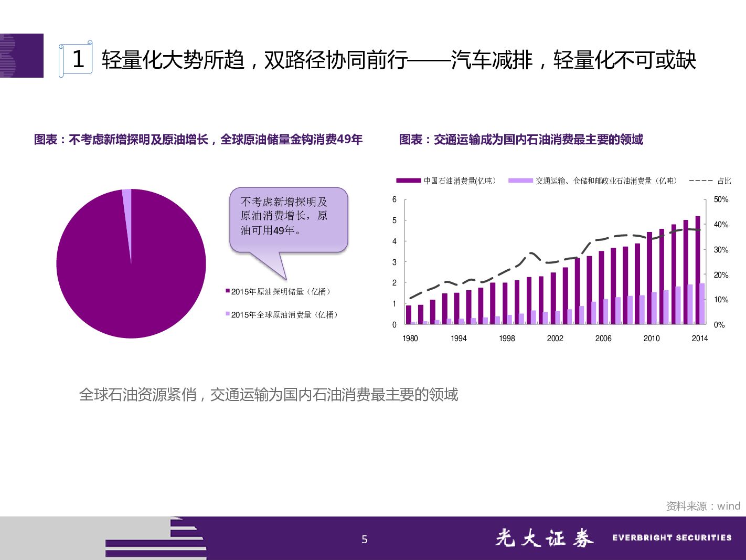
Task: Click dashed line legend marker 占比
Action: click(x=701, y=181)
